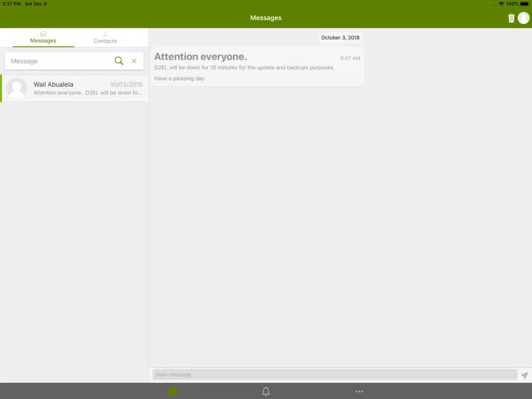The width and height of the screenshot is (532, 399).
Task: Select Wail Abualela's avatar thumbnail
Action: pos(17,88)
